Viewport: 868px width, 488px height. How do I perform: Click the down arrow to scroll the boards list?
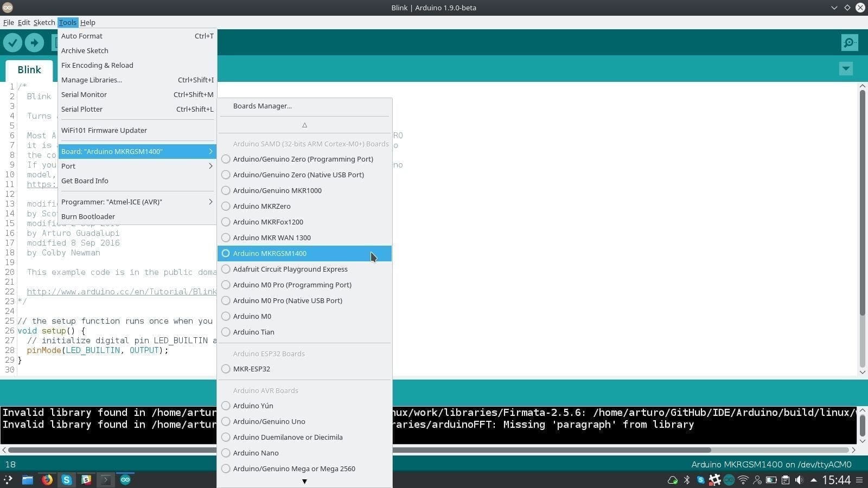[304, 481]
